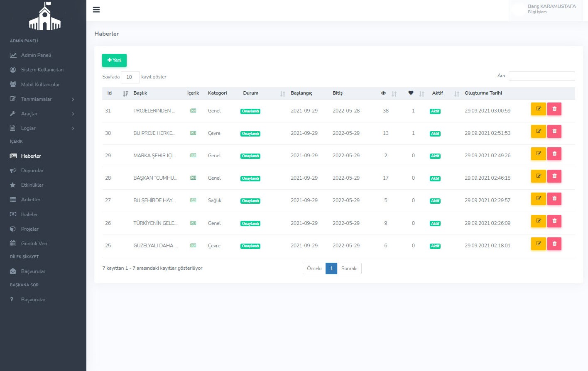Edit the news row with Id 31
The width and height of the screenshot is (588, 371).
tap(539, 109)
